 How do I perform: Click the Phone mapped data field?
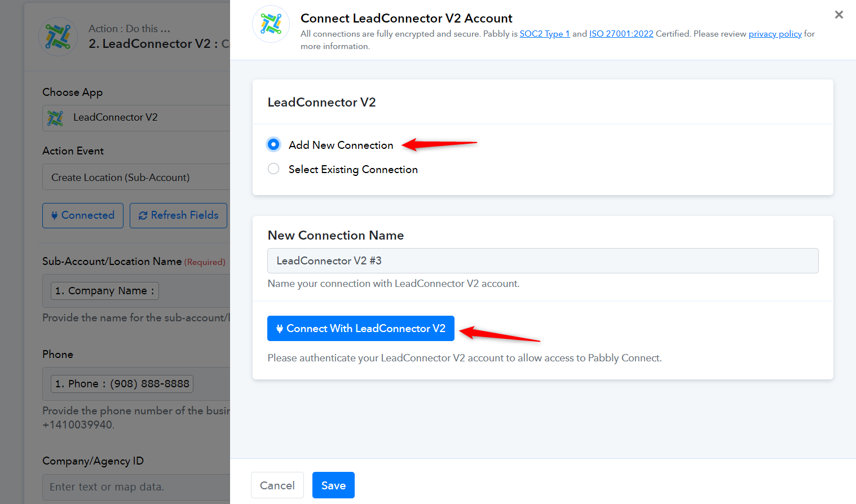136,384
